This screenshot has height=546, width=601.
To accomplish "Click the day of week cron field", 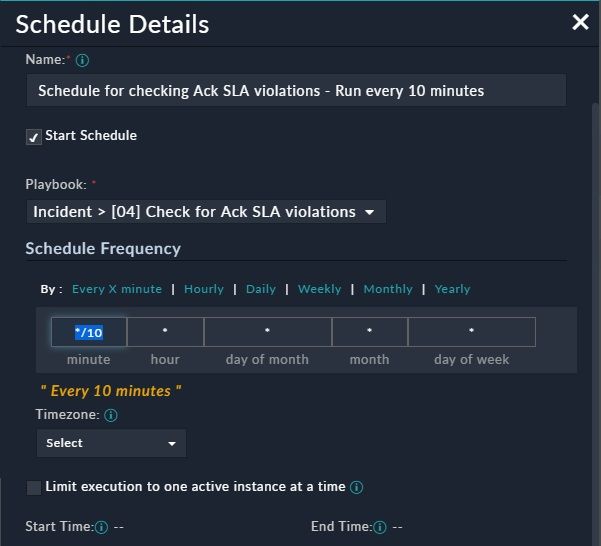I will [472, 332].
